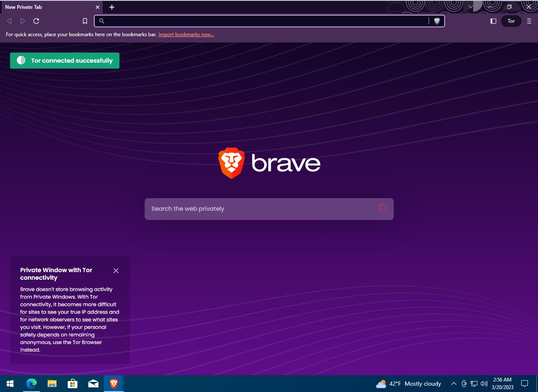Open Microsoft Store from taskbar
The width and height of the screenshot is (538, 392).
[73, 384]
